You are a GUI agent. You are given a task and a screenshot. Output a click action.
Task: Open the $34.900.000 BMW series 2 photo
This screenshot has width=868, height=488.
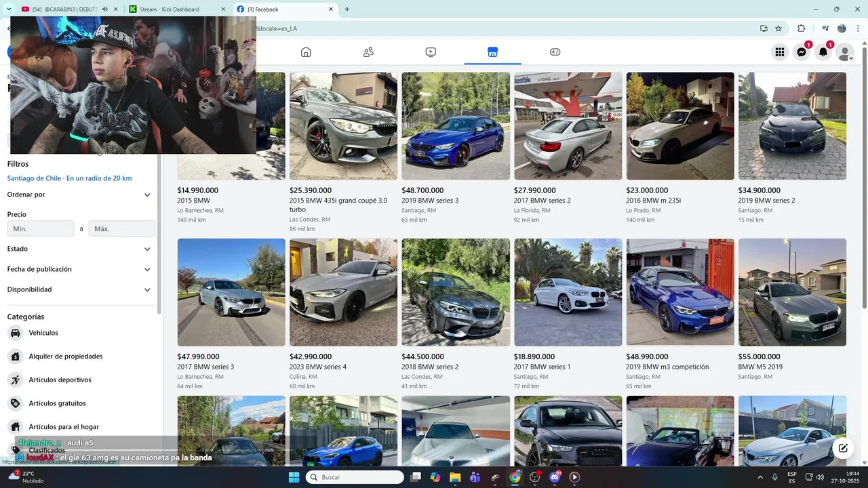point(792,126)
